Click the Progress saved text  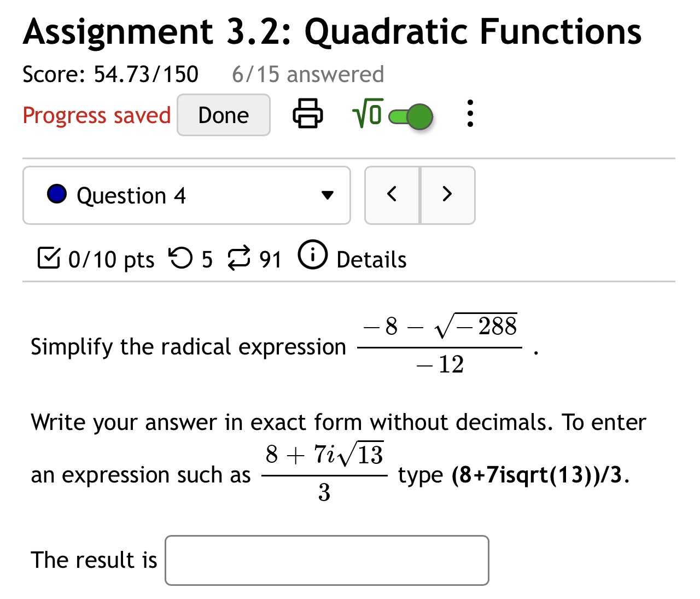tap(97, 115)
